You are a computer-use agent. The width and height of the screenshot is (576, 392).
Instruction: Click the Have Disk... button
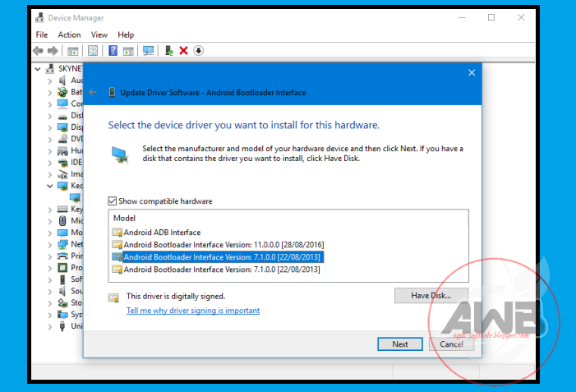[431, 295]
